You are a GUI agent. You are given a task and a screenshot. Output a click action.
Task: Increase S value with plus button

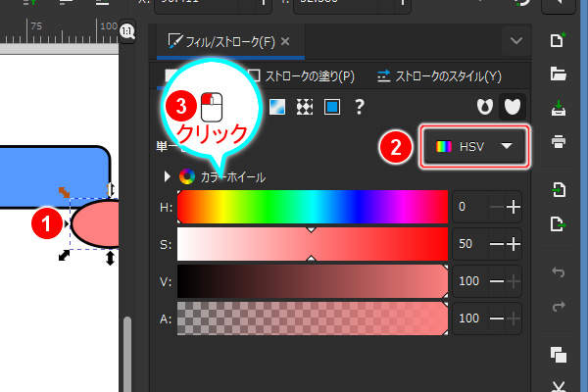[514, 244]
